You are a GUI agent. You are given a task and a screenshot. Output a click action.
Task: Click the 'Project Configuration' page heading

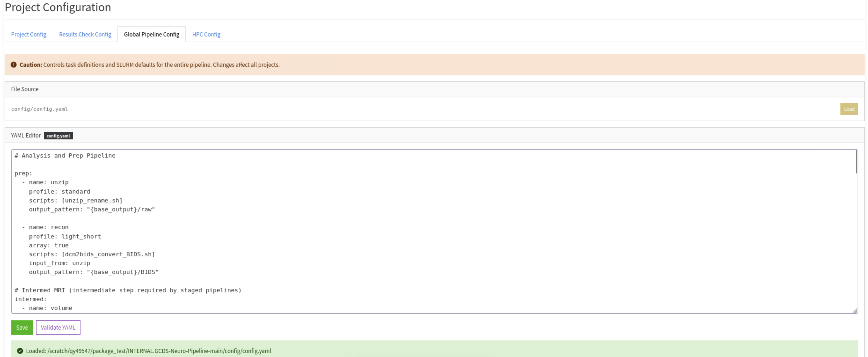tap(58, 7)
